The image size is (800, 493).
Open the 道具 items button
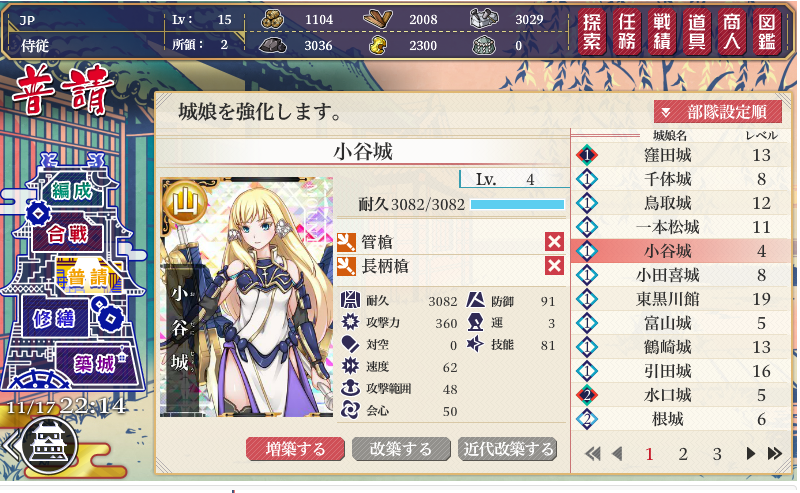point(697,32)
